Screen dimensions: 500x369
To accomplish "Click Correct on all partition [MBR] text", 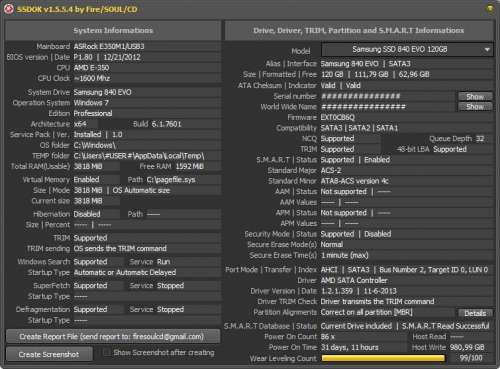I will pos(366,312).
